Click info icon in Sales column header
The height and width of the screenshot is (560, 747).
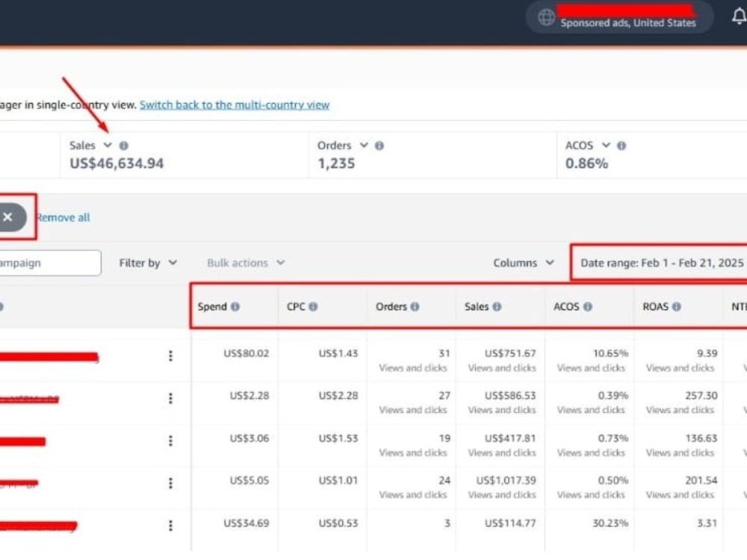pos(497,307)
